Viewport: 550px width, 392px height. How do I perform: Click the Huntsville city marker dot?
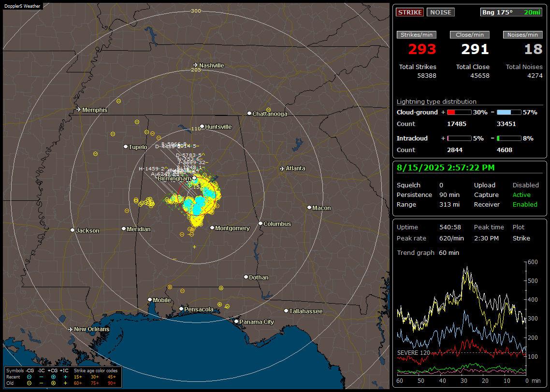[x=202, y=126]
